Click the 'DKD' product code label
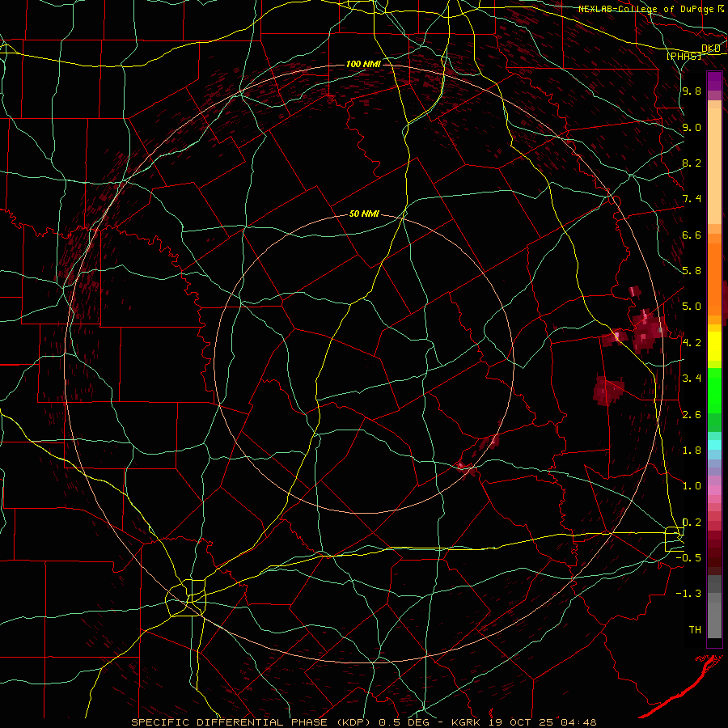This screenshot has width=728, height=728. pos(710,48)
